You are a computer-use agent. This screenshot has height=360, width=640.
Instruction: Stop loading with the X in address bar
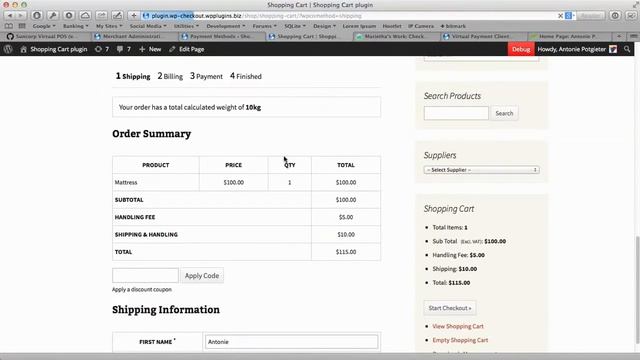(x=560, y=16)
